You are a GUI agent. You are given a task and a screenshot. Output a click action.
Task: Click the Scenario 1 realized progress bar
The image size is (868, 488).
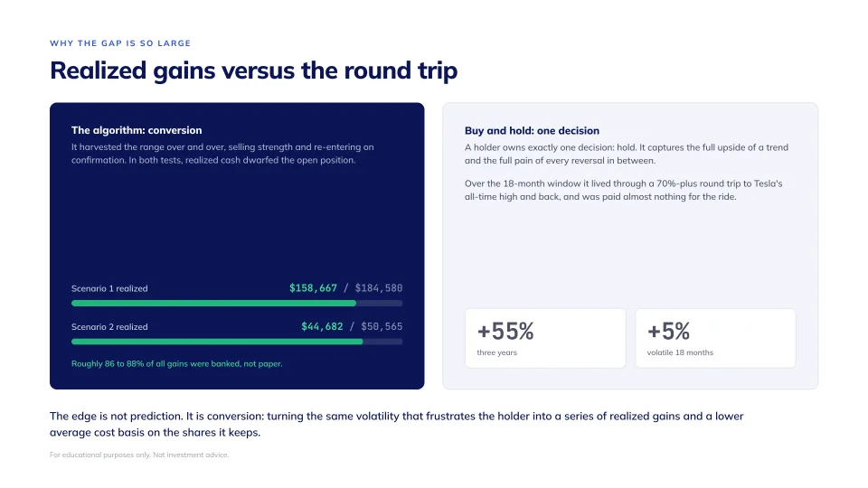click(237, 304)
